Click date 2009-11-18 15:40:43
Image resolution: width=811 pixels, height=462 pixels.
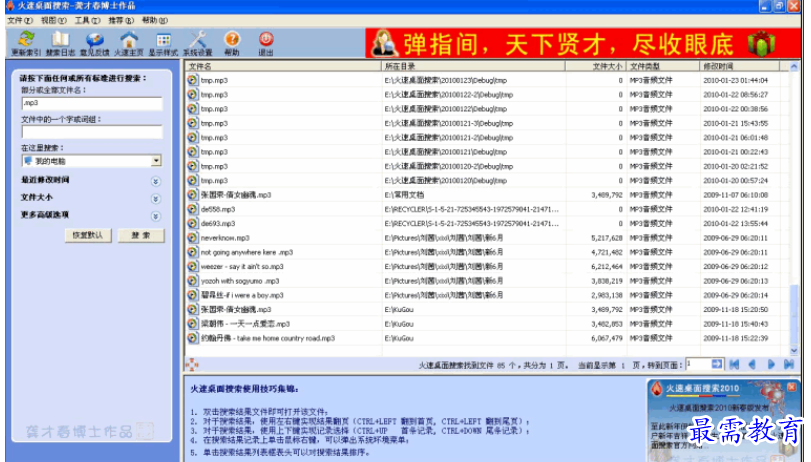(735, 324)
